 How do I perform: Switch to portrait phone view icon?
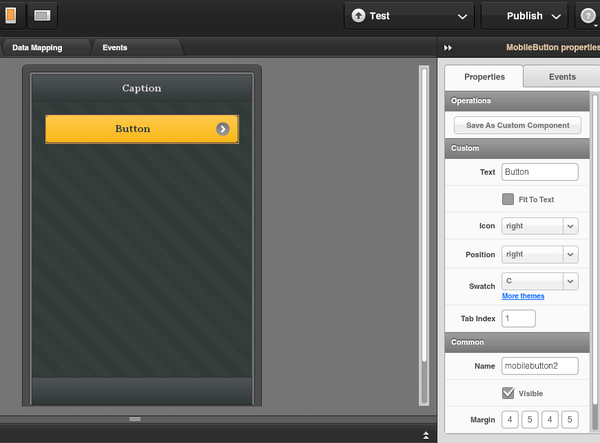[11, 16]
